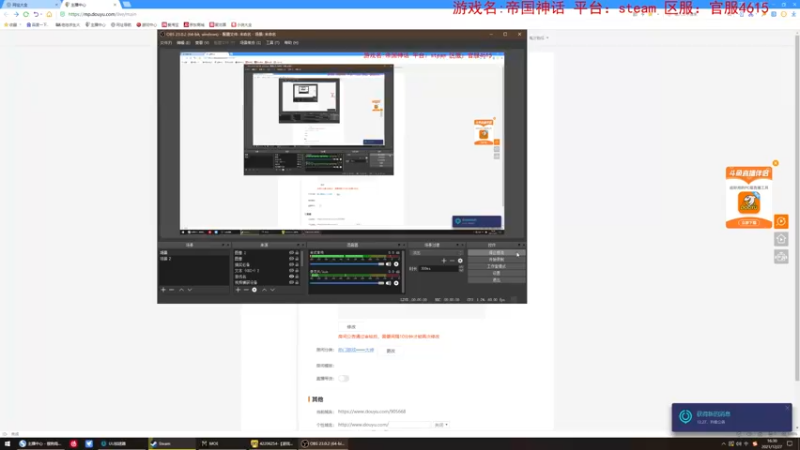Toggle visibility eye of 文本 (GDI+) 2 source

[x=291, y=270]
